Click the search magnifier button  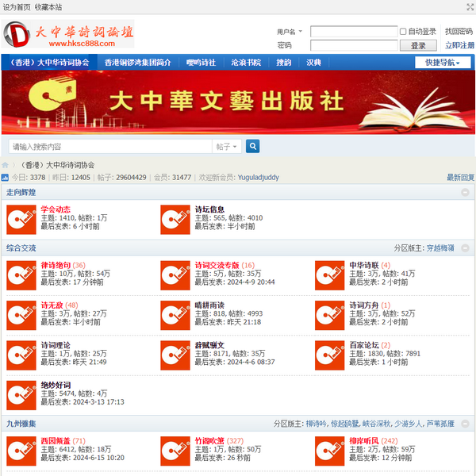(x=253, y=146)
